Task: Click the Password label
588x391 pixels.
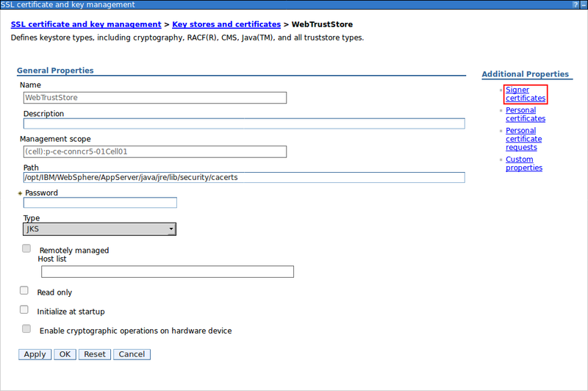Action: coord(41,193)
